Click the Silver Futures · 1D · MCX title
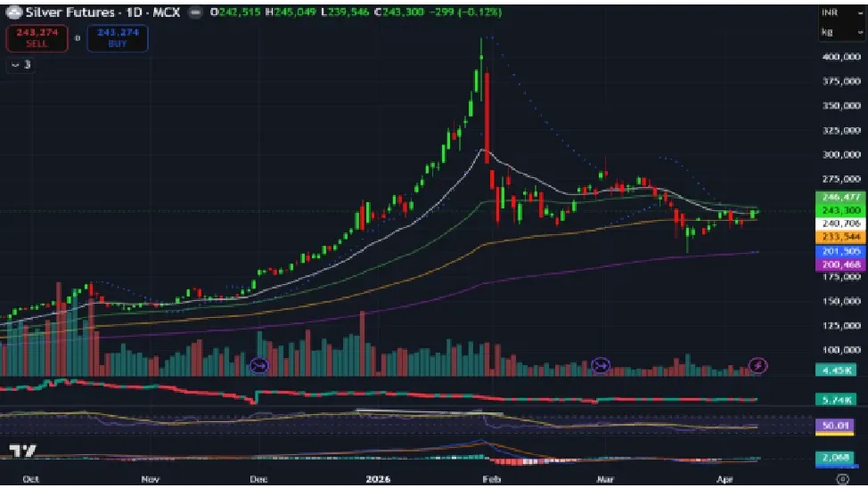The height and width of the screenshot is (488, 868). point(102,12)
